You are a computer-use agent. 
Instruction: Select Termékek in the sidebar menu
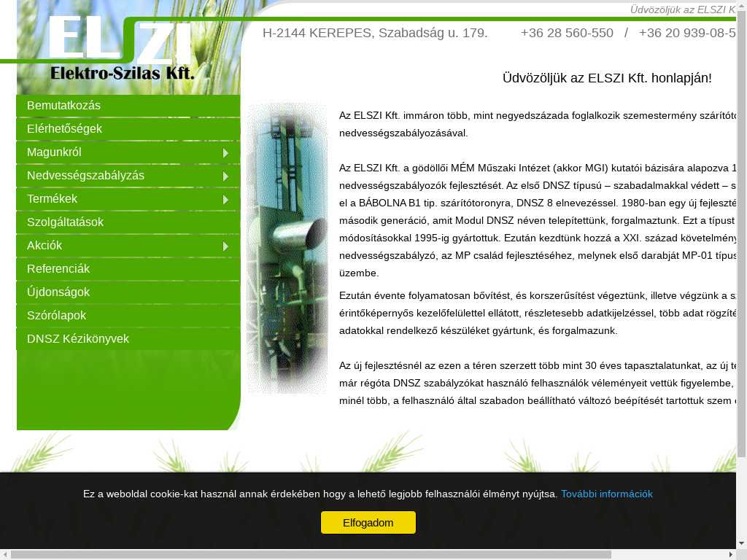(x=128, y=199)
